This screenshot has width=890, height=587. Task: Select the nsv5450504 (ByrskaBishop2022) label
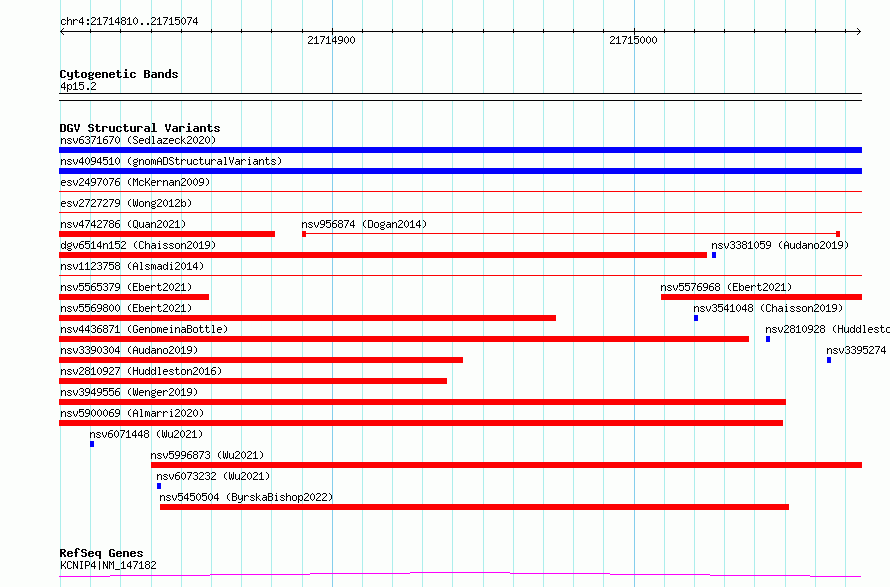tap(246, 497)
